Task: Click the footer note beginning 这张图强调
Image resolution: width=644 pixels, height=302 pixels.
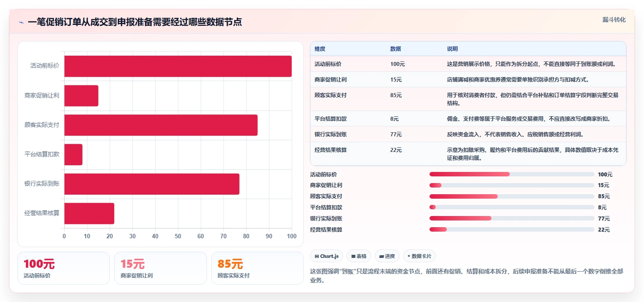Action: pos(466,276)
